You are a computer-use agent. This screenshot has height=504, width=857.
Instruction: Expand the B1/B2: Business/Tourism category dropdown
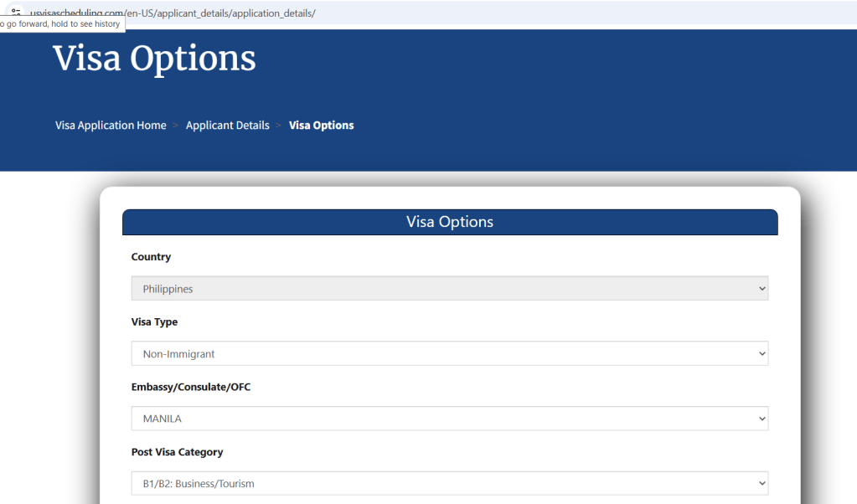[449, 483]
